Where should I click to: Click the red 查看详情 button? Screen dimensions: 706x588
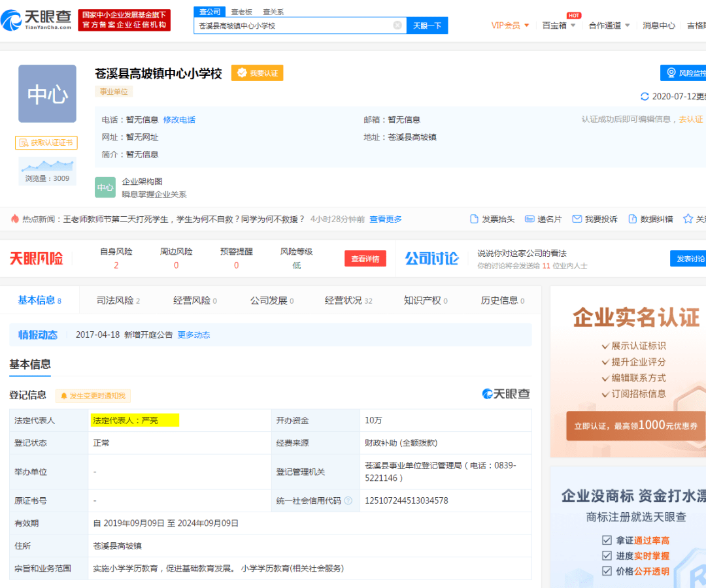(x=365, y=259)
